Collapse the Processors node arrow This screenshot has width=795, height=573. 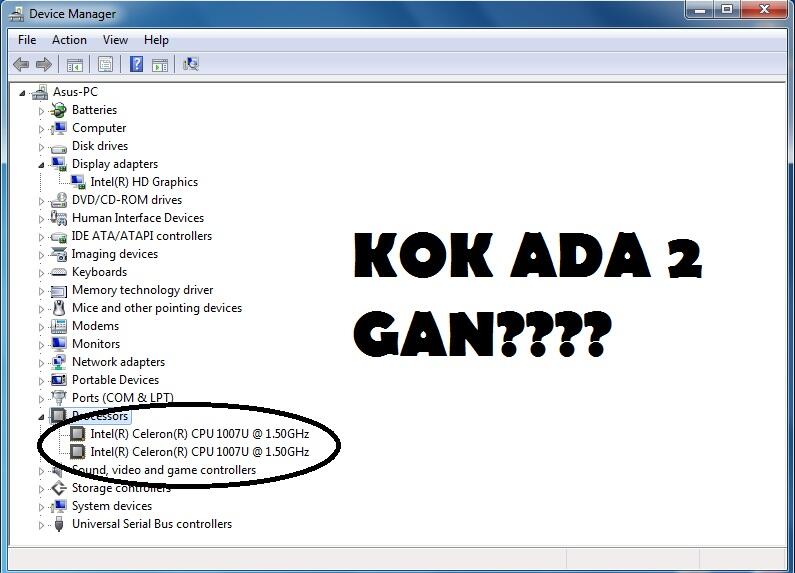(41, 417)
